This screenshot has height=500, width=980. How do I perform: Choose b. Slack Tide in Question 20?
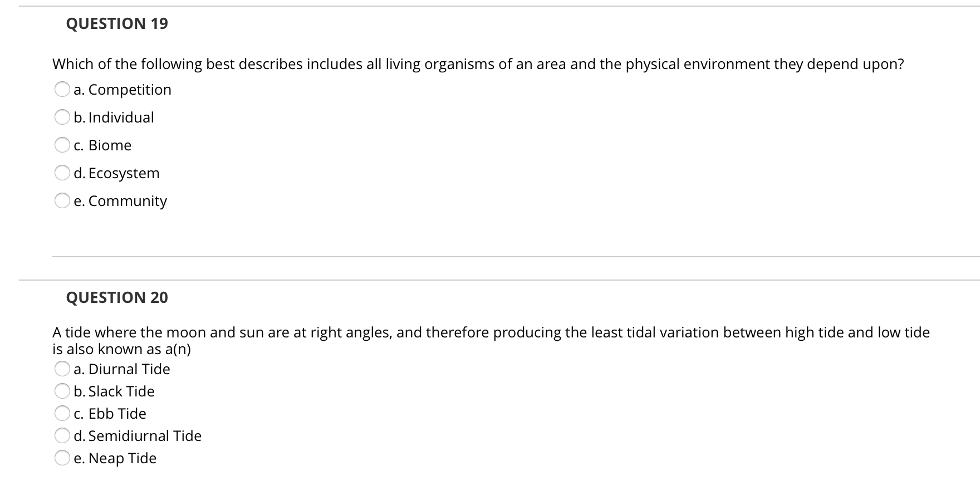(63, 391)
